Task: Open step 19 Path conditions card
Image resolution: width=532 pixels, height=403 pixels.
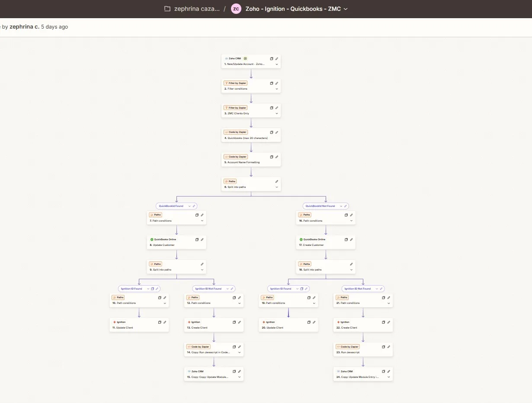Action: [288, 300]
